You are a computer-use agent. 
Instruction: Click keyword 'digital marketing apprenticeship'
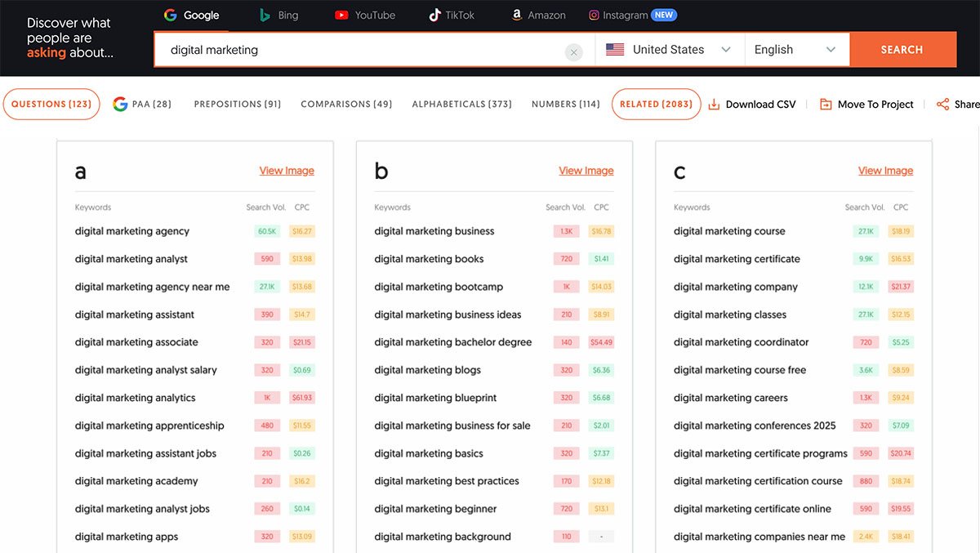tap(149, 426)
